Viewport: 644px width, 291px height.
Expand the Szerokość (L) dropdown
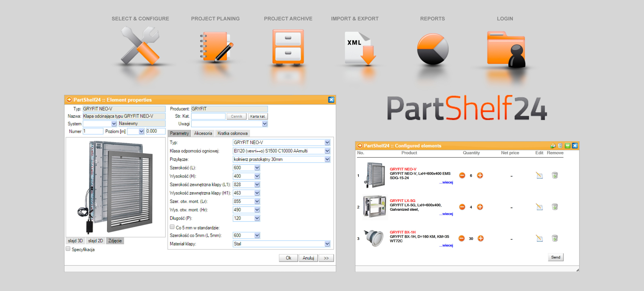point(257,168)
